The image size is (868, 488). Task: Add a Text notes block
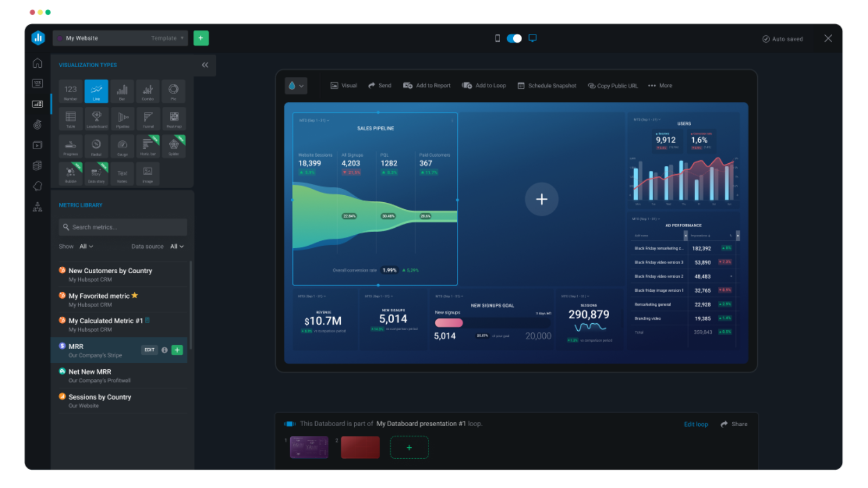point(122,174)
